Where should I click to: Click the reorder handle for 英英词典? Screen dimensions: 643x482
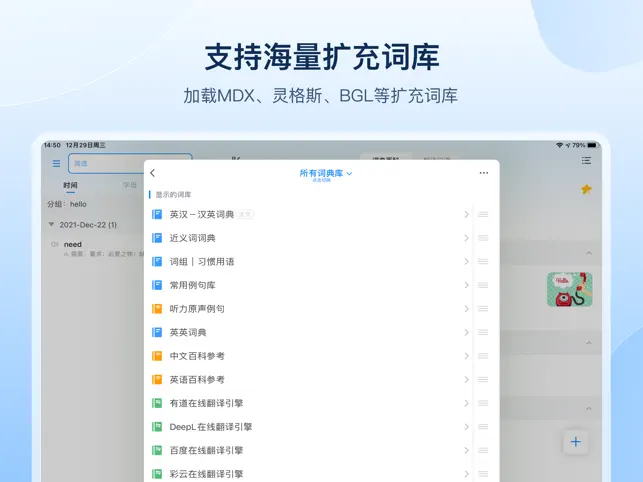pyautogui.click(x=483, y=332)
